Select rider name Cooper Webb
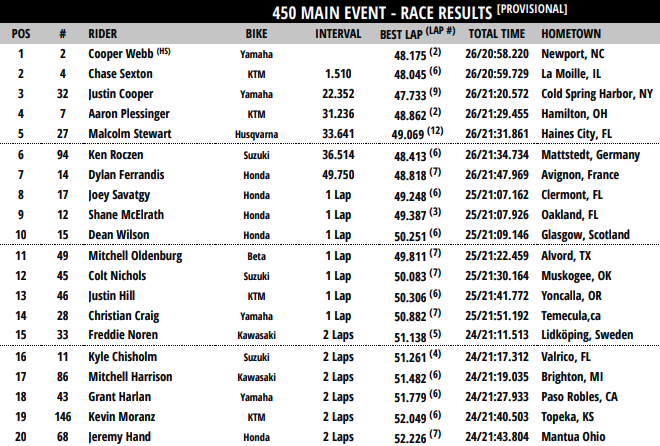This screenshot has height=446, width=660. tap(121, 53)
